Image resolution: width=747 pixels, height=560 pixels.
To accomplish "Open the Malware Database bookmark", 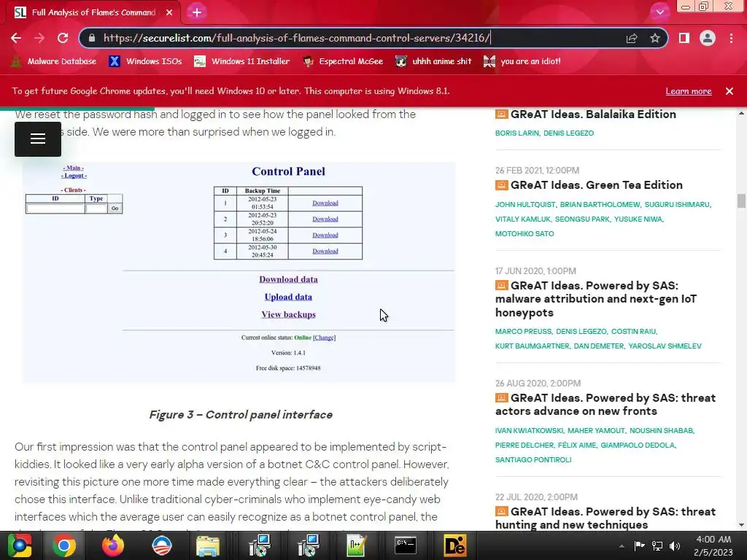I will pos(53,61).
